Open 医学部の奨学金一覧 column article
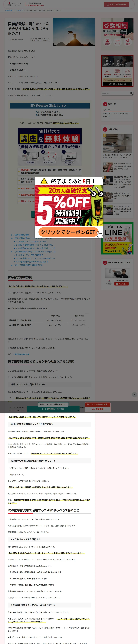Screen dimensions: 138x644 pos(117,167)
